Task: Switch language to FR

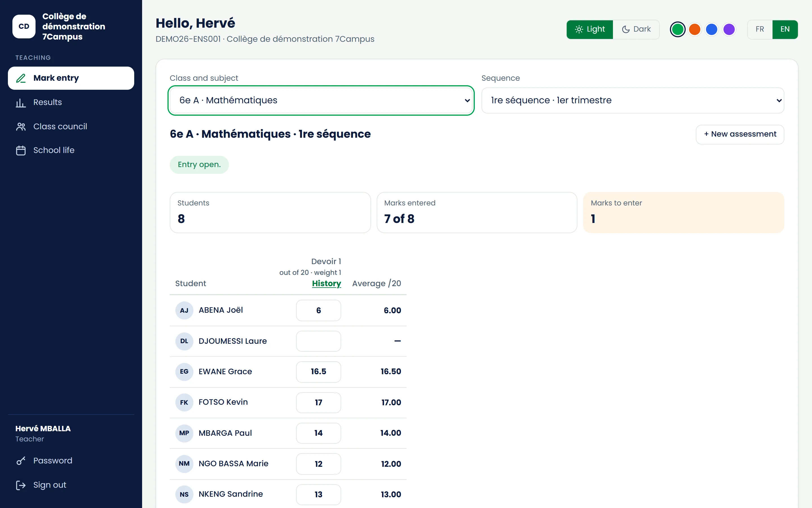Action: tap(760, 29)
